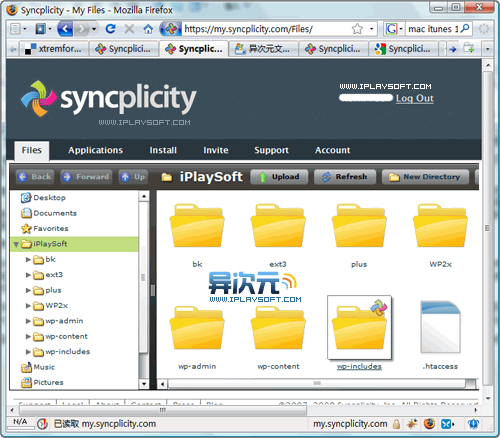Stop loading with the X toolbar icon

point(129,29)
